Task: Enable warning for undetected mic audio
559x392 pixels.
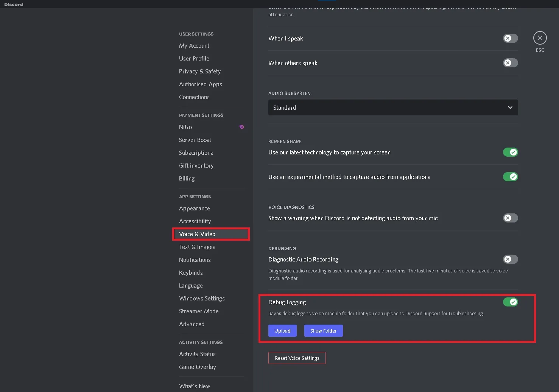Action: point(510,218)
